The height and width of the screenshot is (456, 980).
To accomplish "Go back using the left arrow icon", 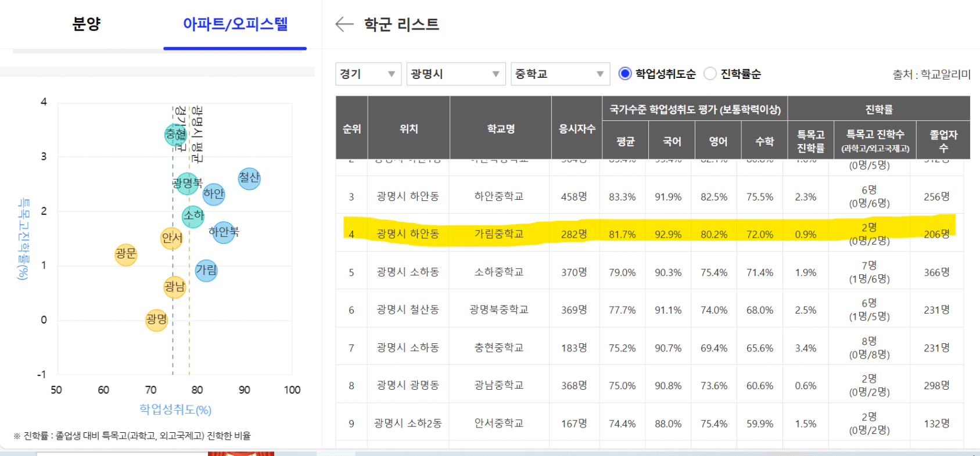I will [344, 24].
